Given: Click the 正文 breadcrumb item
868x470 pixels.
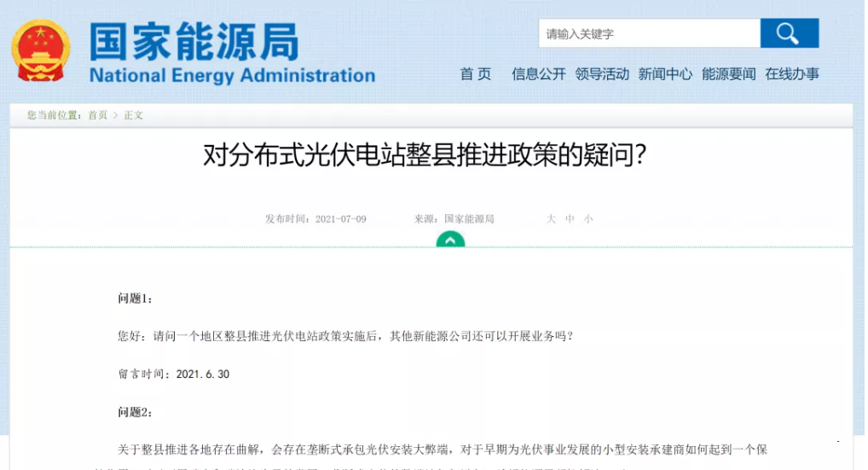Looking at the screenshot, I should tap(133, 115).
